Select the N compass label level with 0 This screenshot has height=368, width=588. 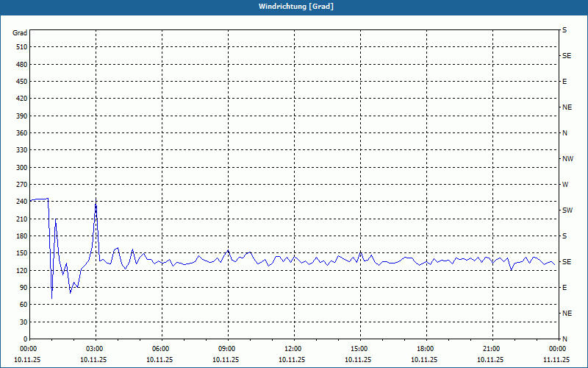564,339
